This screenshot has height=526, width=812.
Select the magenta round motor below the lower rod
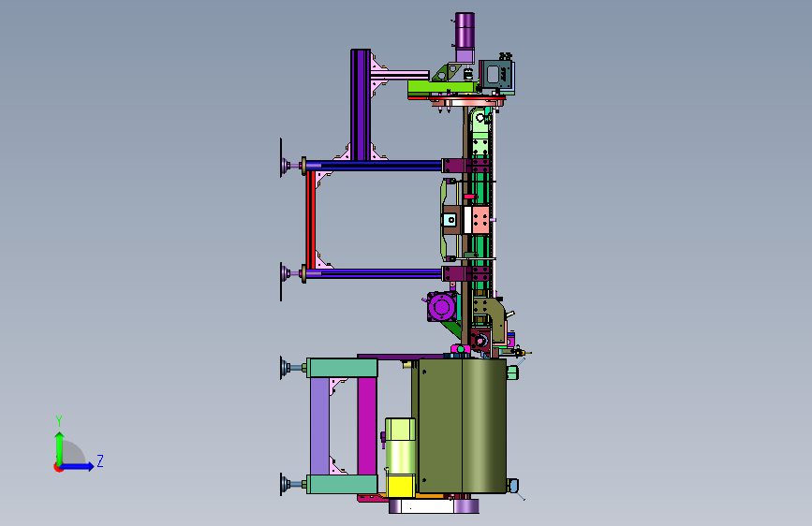pos(442,306)
